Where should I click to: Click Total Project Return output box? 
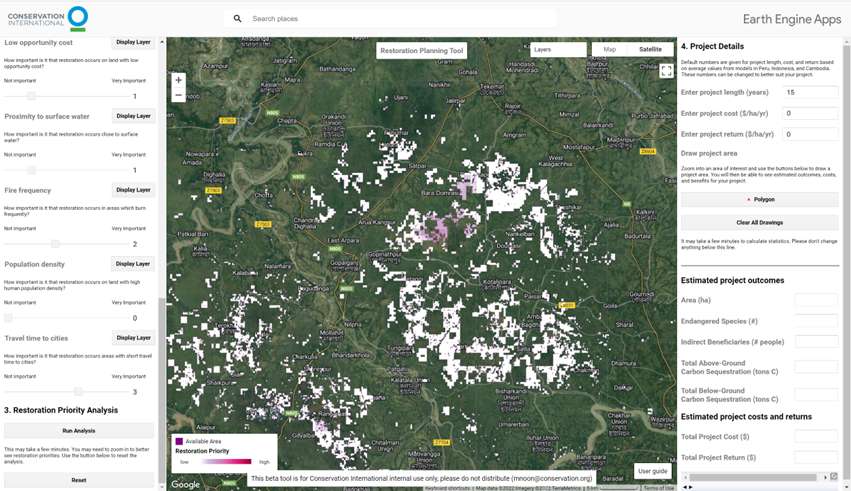point(816,457)
